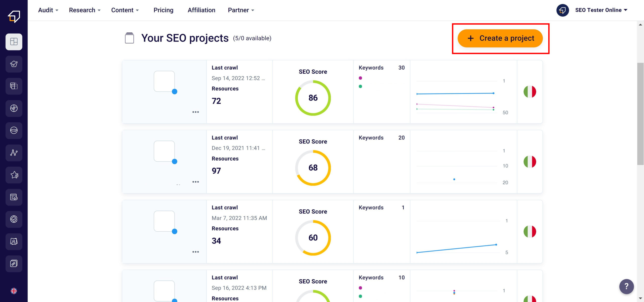644x302 pixels.
Task: Toggle the pink keyword legend dot in first project
Action: [360, 78]
